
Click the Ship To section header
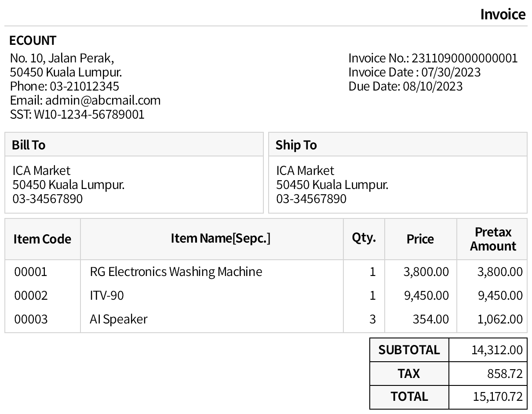click(x=296, y=145)
